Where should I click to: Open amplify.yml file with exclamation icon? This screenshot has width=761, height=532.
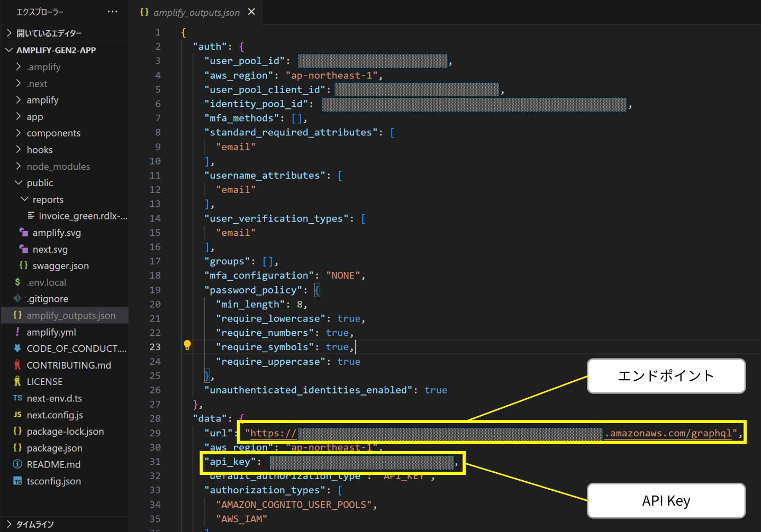51,332
